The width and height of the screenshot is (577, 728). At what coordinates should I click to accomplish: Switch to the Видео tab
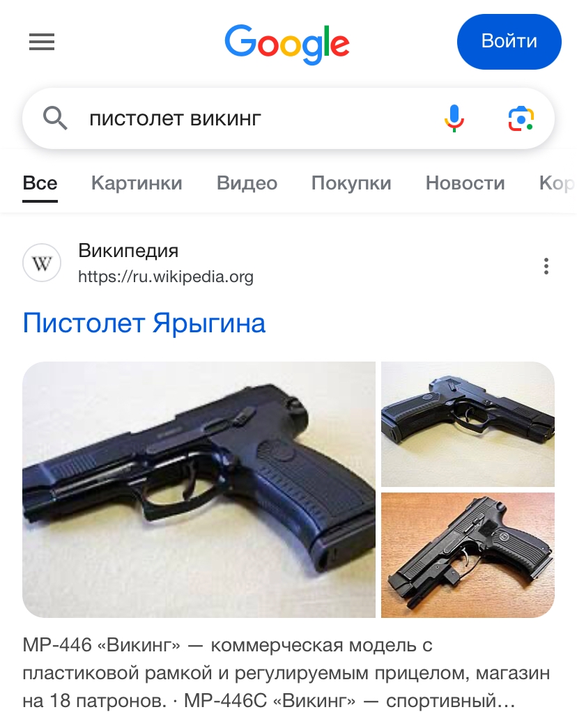pyautogui.click(x=247, y=183)
